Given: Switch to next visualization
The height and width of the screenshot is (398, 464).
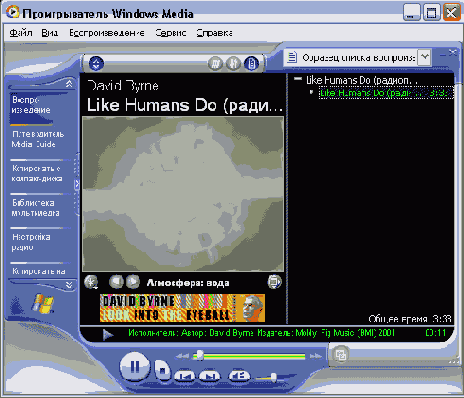Looking at the screenshot, I should [133, 282].
